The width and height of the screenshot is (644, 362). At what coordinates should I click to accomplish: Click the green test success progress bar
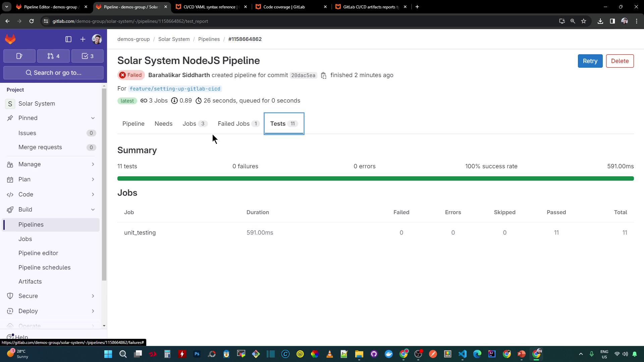[375, 178]
